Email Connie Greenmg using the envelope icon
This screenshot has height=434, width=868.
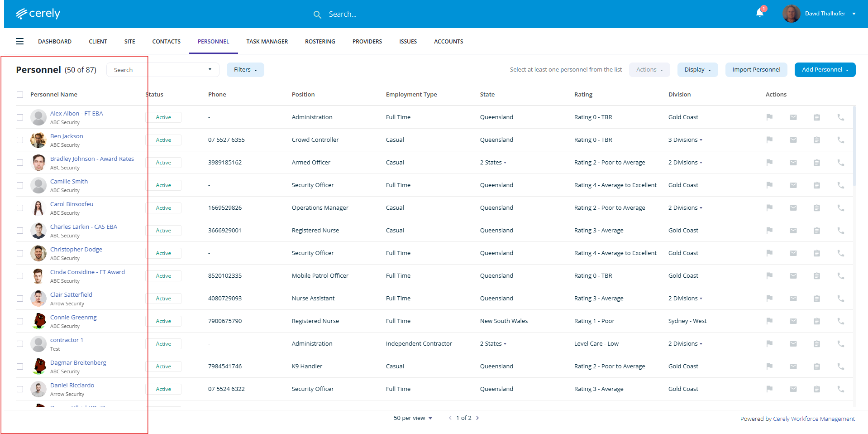[x=793, y=321]
